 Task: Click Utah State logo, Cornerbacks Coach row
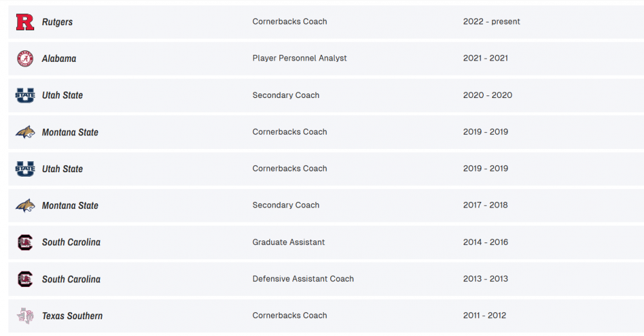(24, 169)
